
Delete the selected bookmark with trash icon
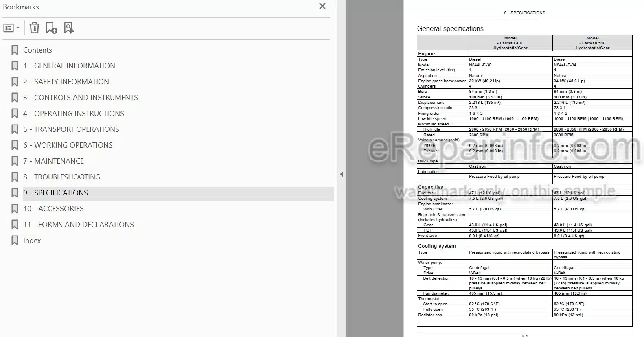click(x=34, y=28)
